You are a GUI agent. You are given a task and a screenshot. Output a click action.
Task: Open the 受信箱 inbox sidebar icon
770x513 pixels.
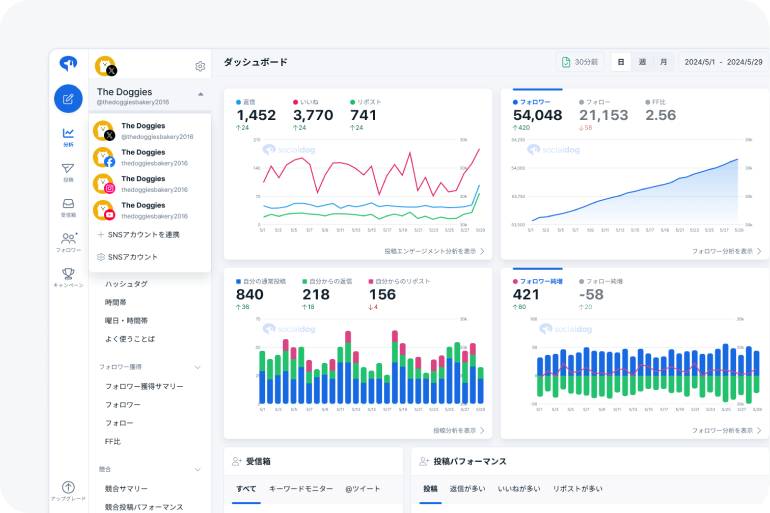68,207
